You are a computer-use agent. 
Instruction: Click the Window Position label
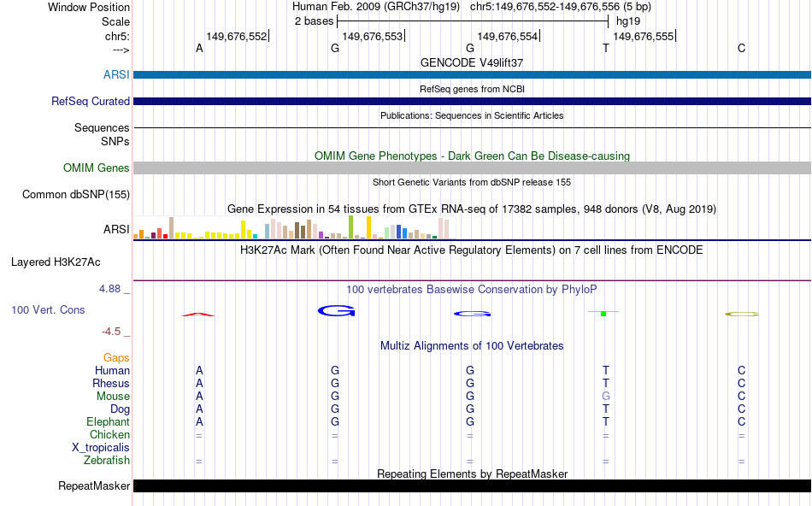coord(89,7)
